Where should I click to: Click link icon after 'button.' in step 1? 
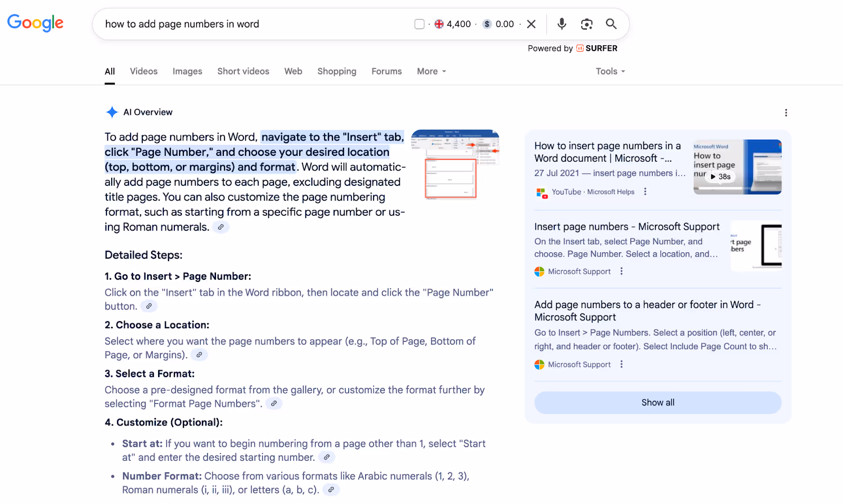(x=149, y=306)
